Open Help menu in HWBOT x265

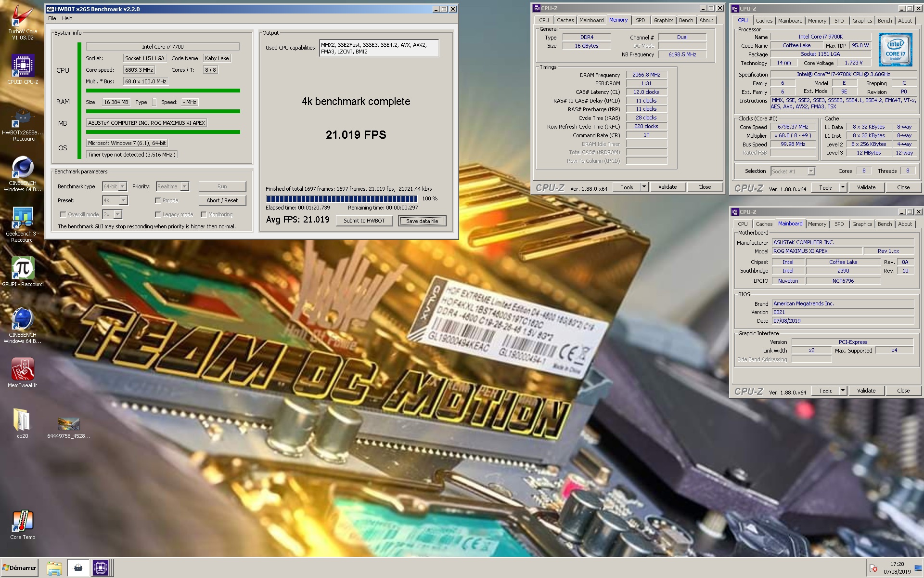[67, 18]
